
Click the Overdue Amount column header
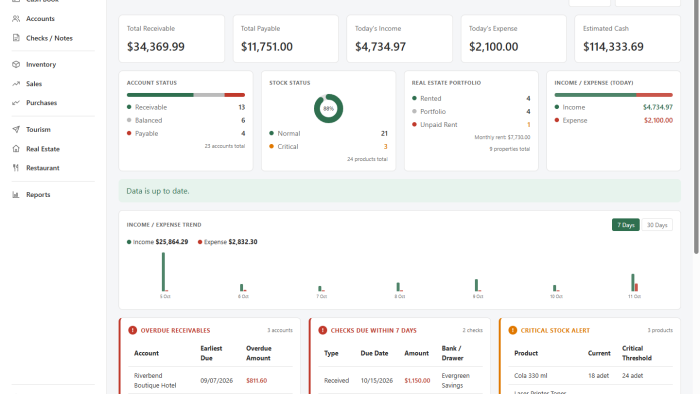coord(258,353)
